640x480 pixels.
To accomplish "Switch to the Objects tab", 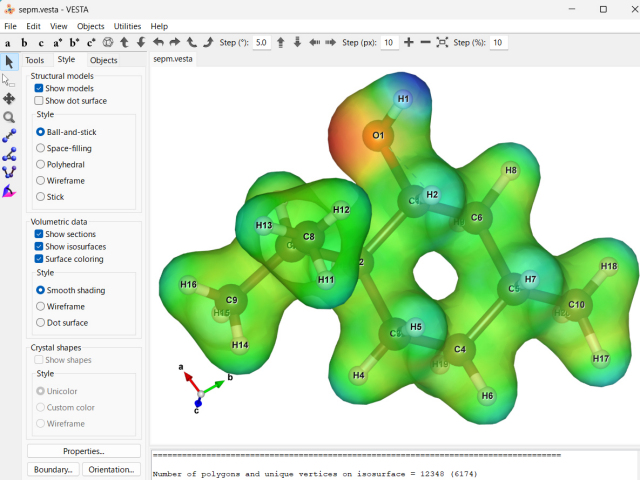I will click(104, 60).
